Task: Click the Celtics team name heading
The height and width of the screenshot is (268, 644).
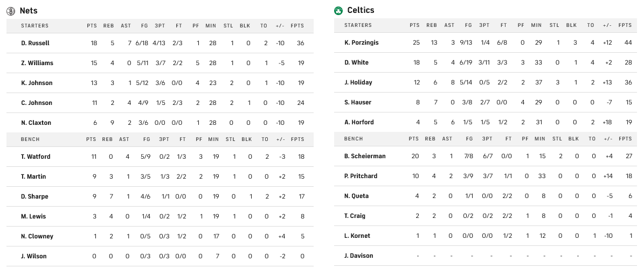Action: (361, 10)
